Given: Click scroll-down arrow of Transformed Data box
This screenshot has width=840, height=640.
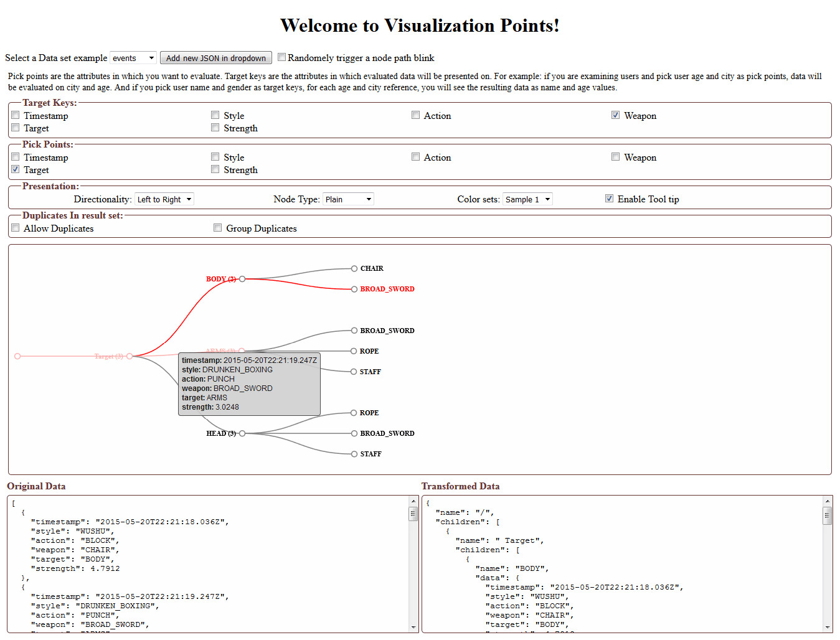Looking at the screenshot, I should pyautogui.click(x=827, y=627).
